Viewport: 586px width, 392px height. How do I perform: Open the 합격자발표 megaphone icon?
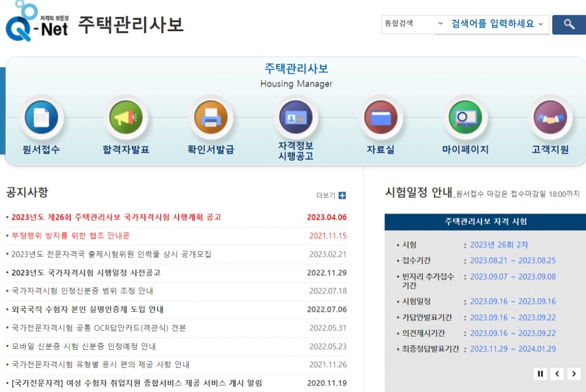click(x=126, y=117)
